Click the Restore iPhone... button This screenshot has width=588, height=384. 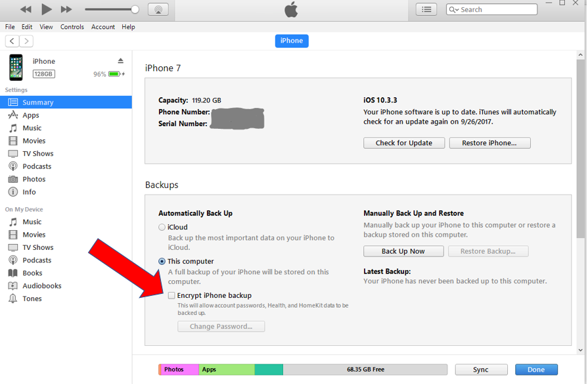pyautogui.click(x=489, y=143)
